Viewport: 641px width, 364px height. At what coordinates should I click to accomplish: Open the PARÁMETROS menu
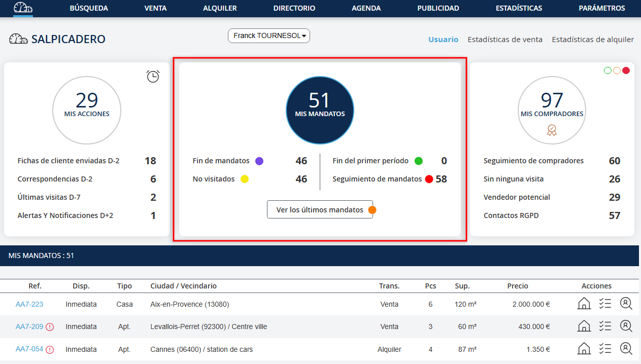point(601,8)
